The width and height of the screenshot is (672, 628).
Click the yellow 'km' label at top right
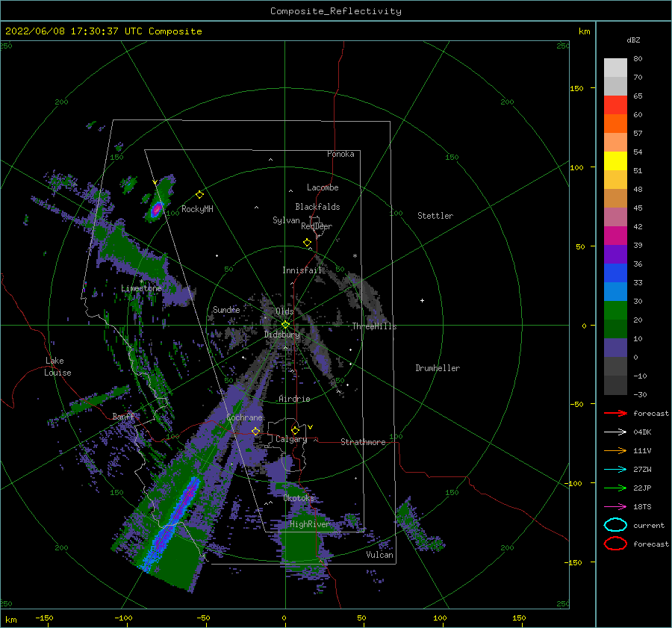[x=584, y=31]
